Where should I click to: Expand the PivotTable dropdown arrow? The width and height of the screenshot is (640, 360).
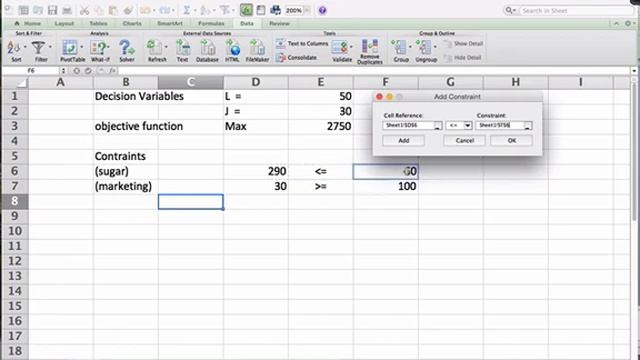point(81,47)
